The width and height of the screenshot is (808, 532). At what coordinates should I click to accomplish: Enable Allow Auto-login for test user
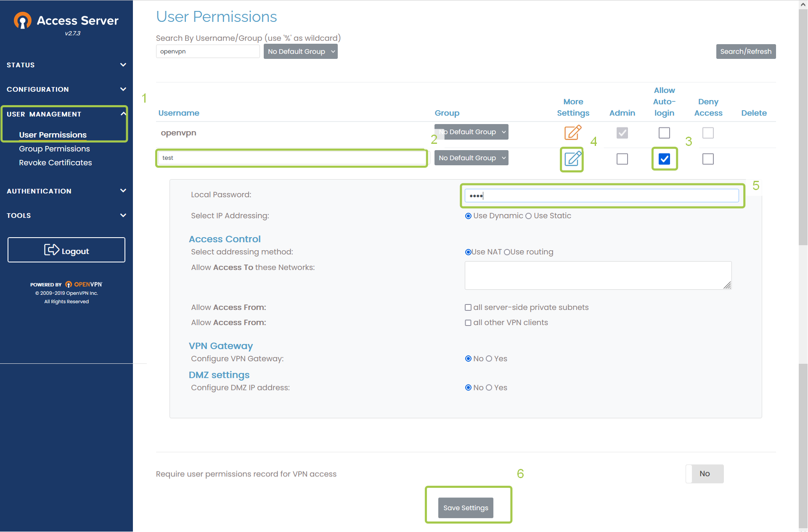pos(663,158)
